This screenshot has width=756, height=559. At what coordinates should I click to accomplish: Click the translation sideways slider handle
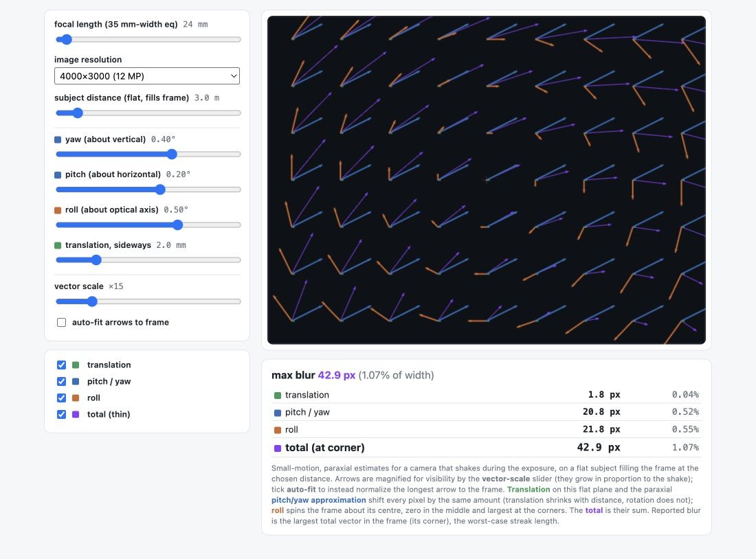(96, 260)
